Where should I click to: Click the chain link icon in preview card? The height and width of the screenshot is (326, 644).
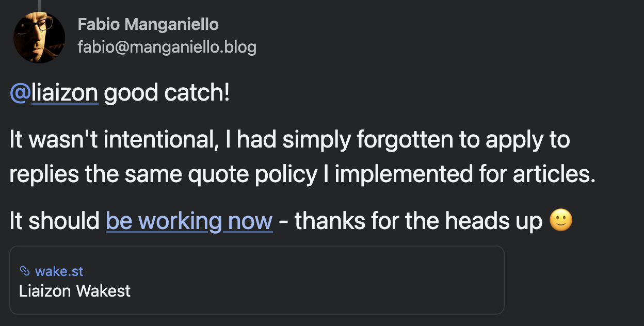[25, 271]
